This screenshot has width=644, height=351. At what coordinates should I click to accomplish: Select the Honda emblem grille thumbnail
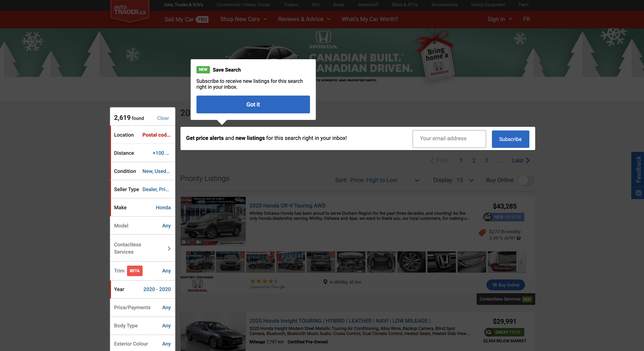click(x=442, y=262)
